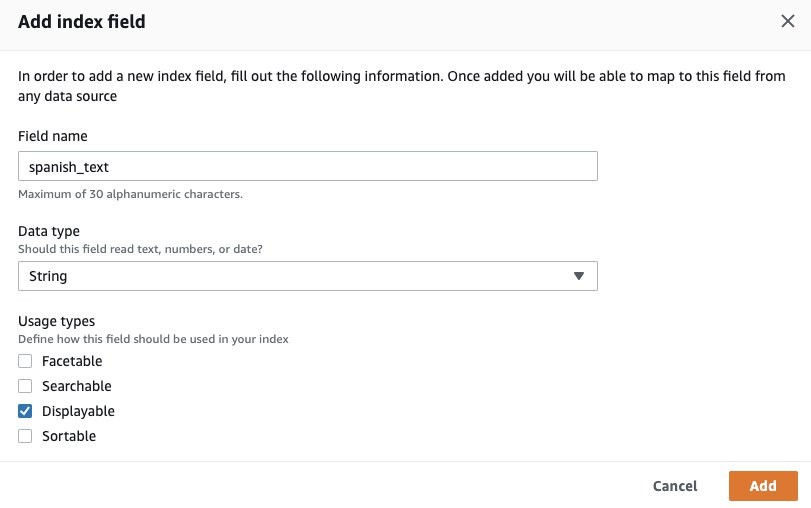Click the spanish_text field name input

(308, 166)
